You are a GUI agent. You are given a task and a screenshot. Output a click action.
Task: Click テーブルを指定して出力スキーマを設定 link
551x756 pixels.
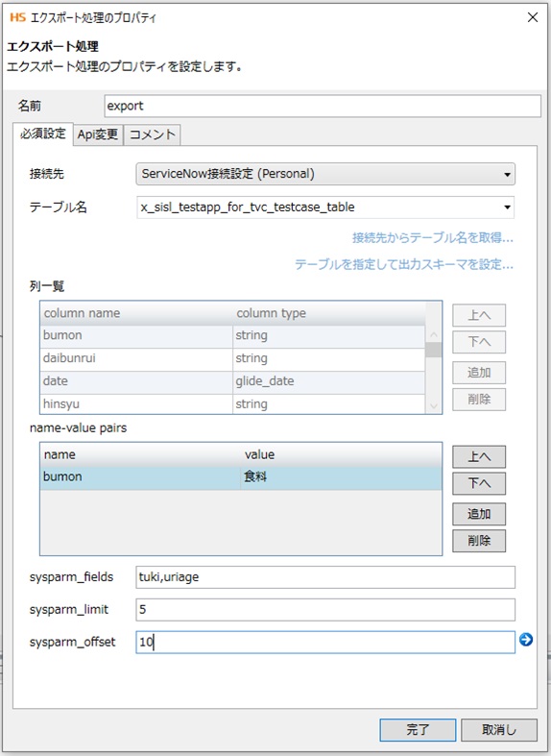click(x=403, y=264)
